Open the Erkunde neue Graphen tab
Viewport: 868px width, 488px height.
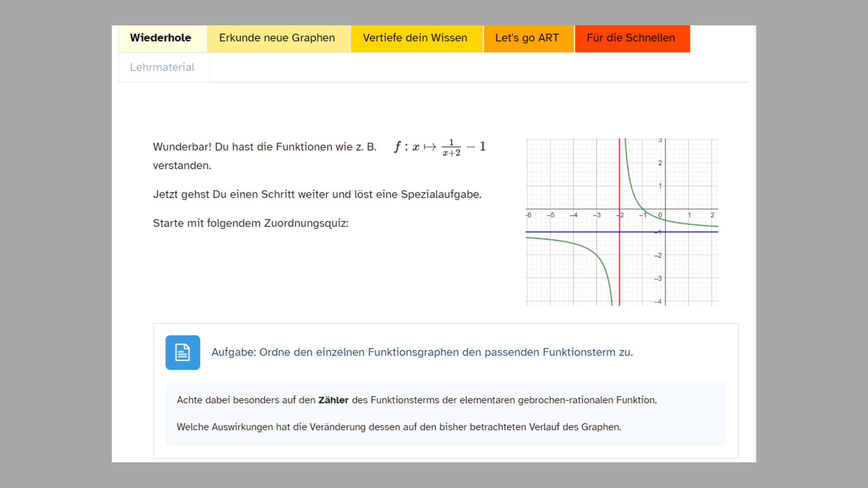tap(277, 38)
